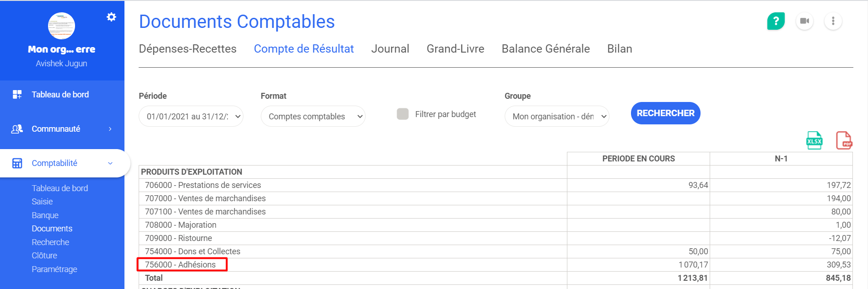The height and width of the screenshot is (289, 868).
Task: Export results as XLSX file
Action: pos(814,140)
